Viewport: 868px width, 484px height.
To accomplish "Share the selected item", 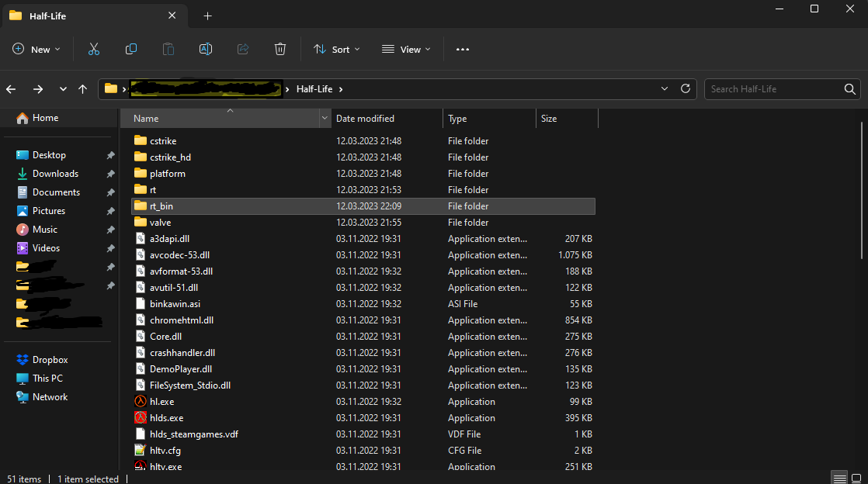I will (242, 49).
